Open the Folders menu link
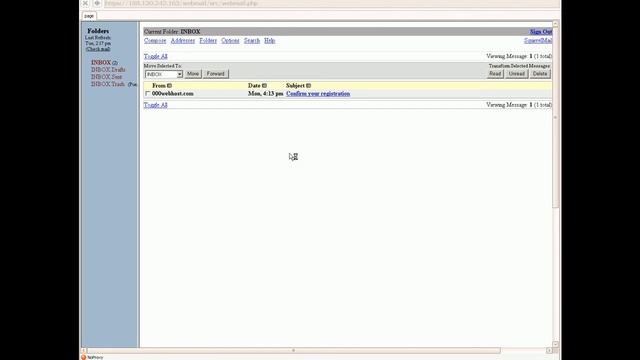640x360 pixels. click(208, 41)
